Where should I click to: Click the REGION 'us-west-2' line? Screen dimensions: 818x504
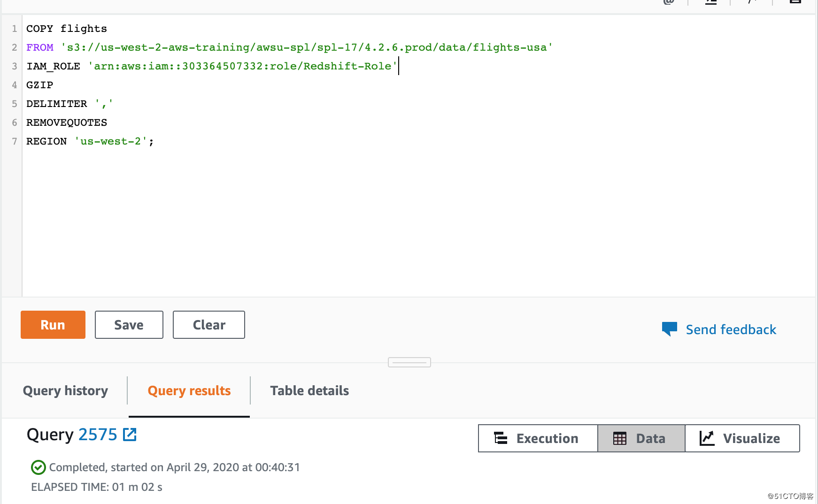coord(90,141)
